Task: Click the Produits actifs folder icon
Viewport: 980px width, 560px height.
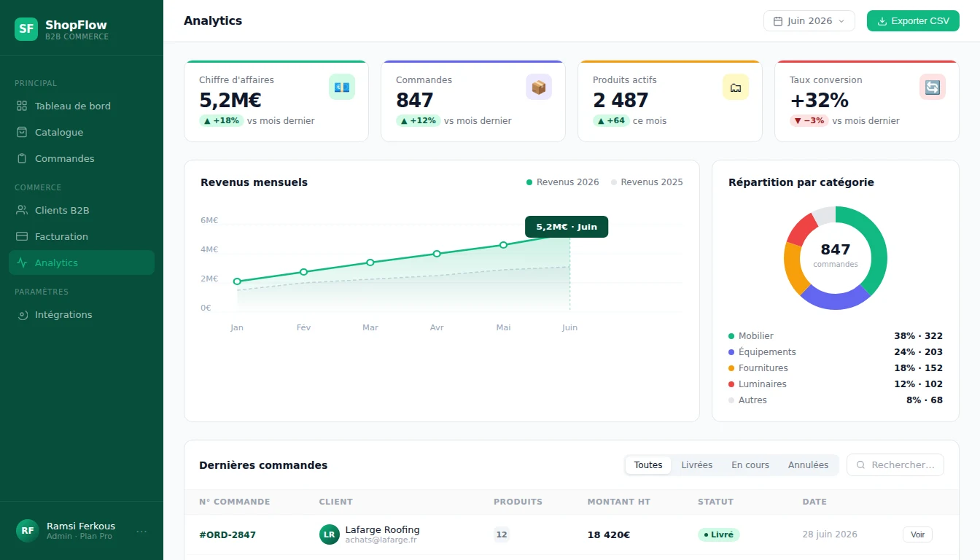Action: coord(736,87)
